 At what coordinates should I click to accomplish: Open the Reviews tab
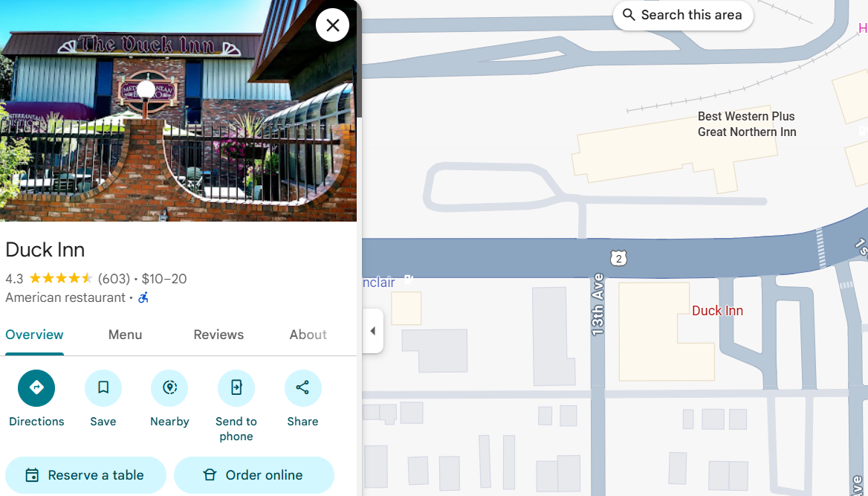(x=218, y=335)
